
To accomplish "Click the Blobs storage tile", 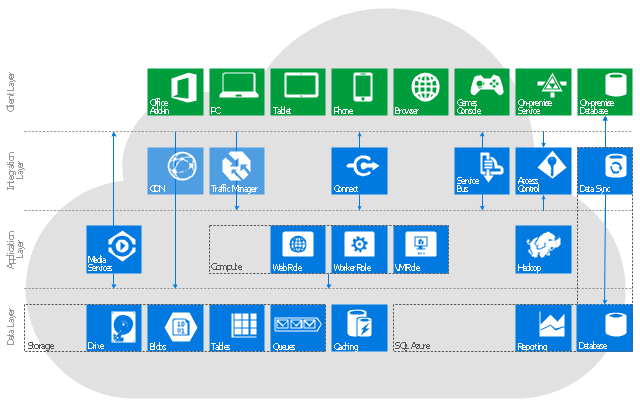I will 175,328.
